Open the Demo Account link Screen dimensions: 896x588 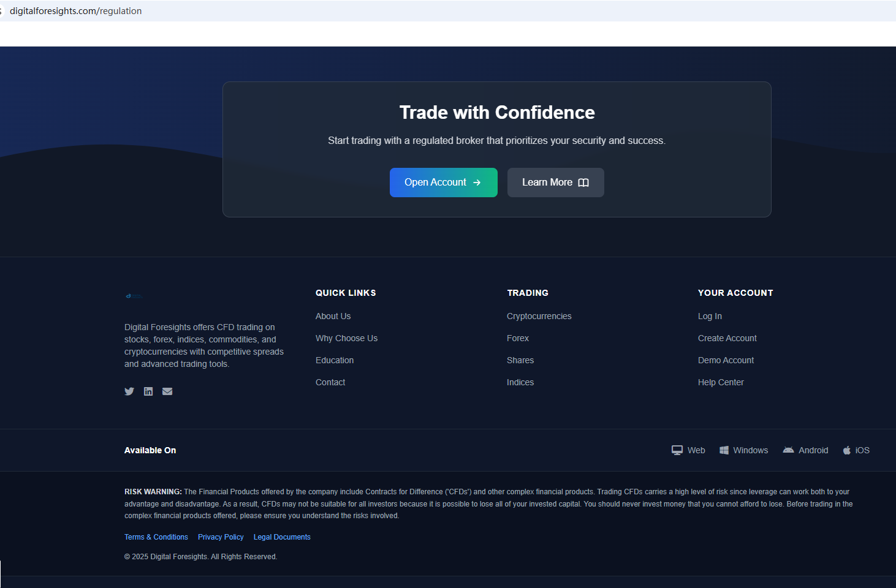coord(726,360)
